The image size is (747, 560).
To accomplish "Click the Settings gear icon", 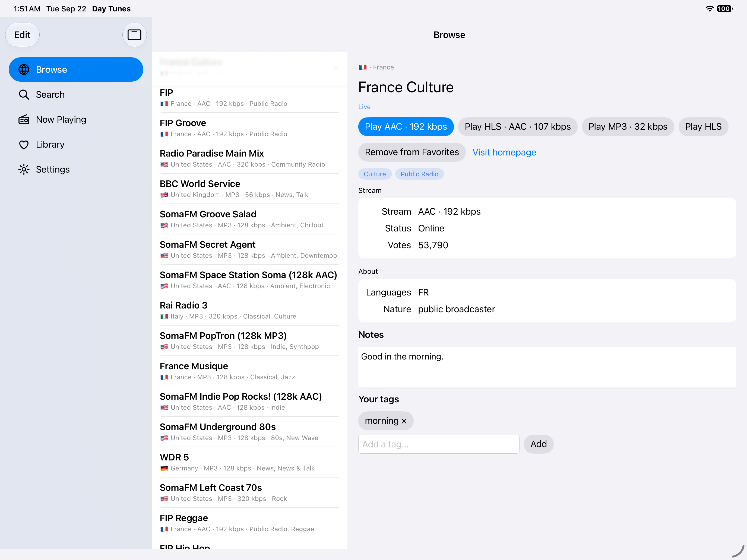I will click(x=24, y=170).
